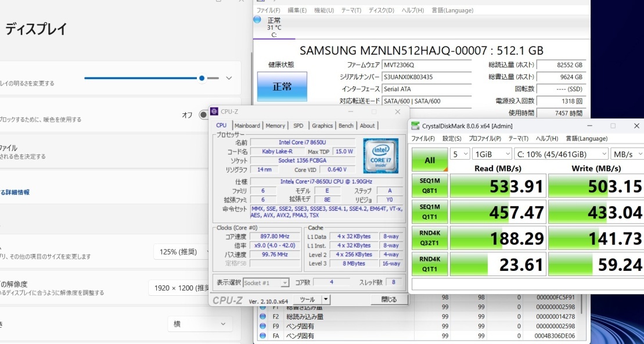
Task: Open 設定(S) menu in CrystalDiskMark
Action: click(452, 138)
